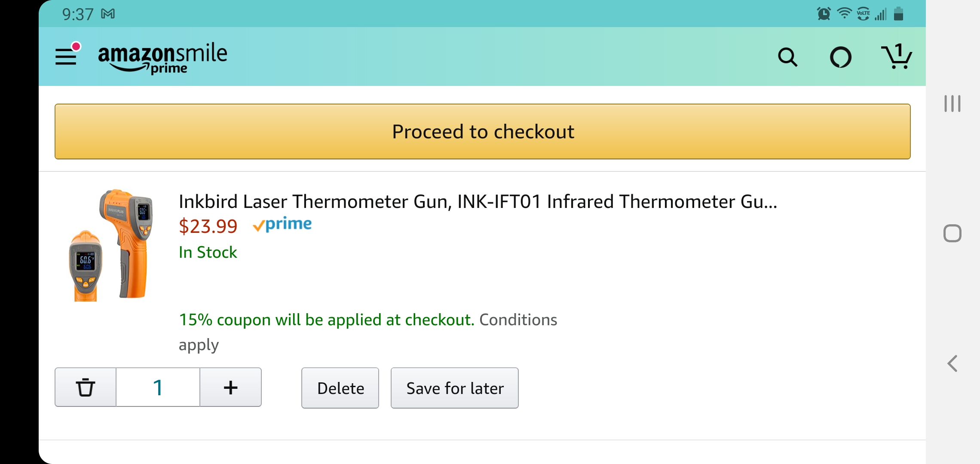
Task: Click Proceed to checkout button
Action: point(482,131)
